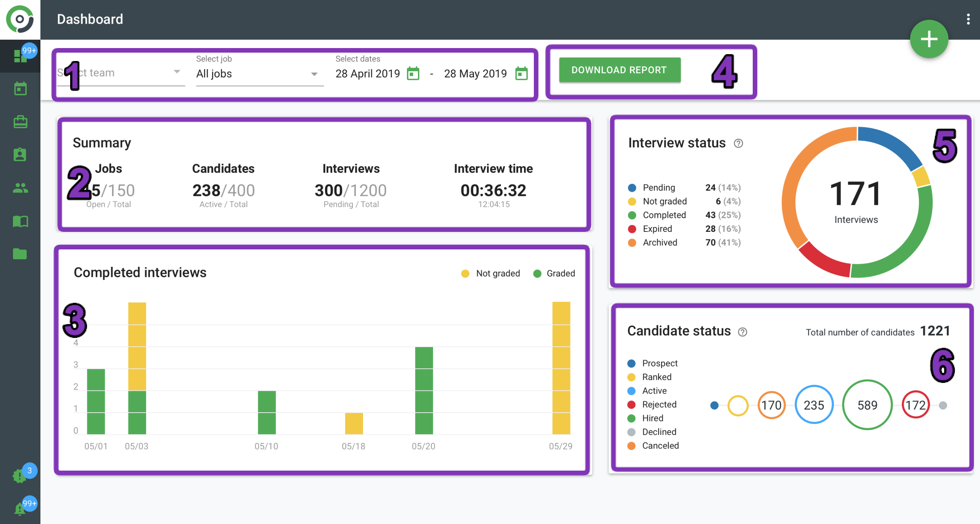Screen dimensions: 980x524
Task: Click the Download Report button
Action: 619,70
